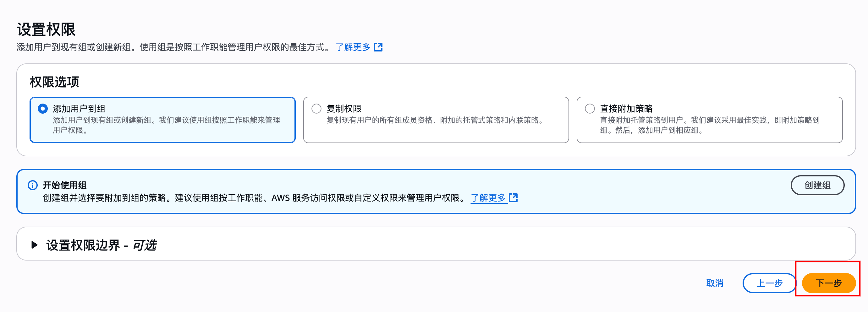Click the highlighted 添加用户到组 option card
Viewport: 868px width, 312px height.
162,120
